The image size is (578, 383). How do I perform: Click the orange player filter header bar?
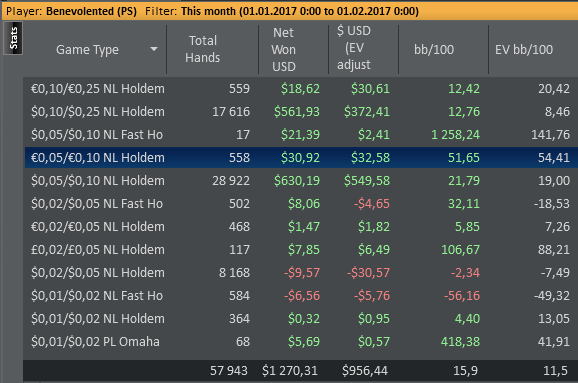289,11
